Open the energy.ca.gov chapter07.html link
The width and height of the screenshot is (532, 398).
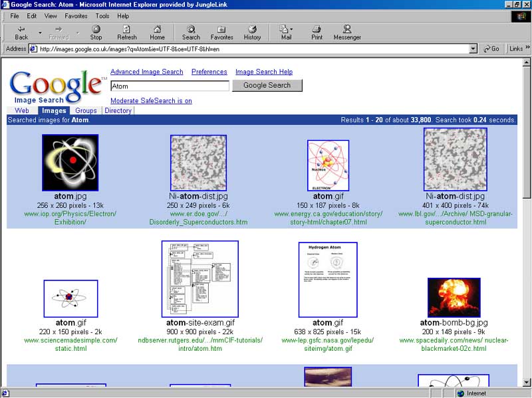(x=329, y=218)
